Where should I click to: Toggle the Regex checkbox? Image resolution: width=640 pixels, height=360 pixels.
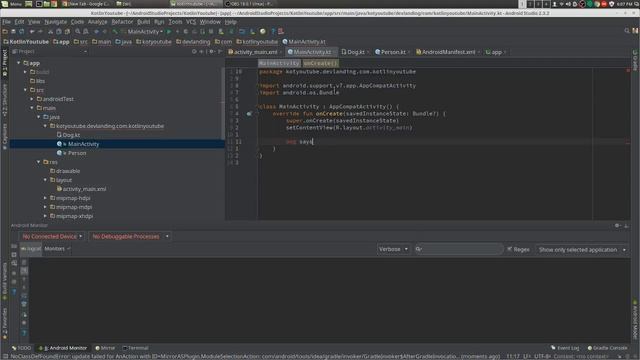(x=510, y=249)
